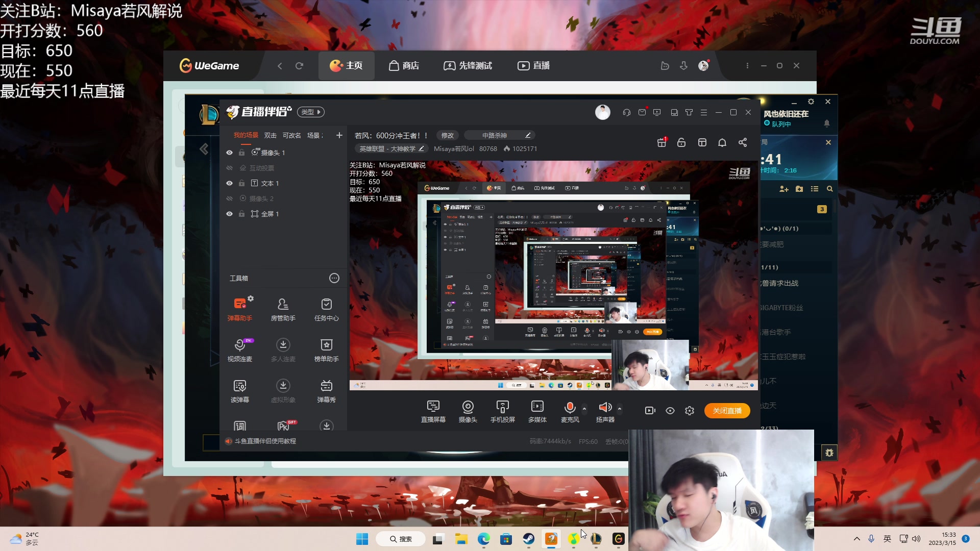Download the 多人连麦 tool
980x551 pixels.
pos(283,349)
